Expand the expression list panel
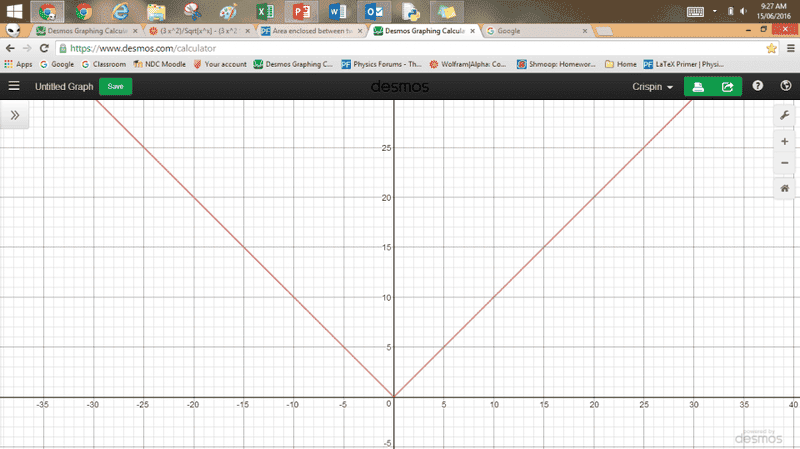This screenshot has width=800, height=449. (x=15, y=115)
